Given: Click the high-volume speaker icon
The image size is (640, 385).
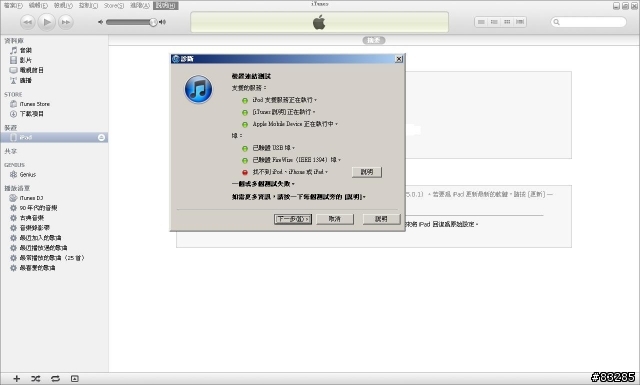Looking at the screenshot, I should pyautogui.click(x=162, y=22).
